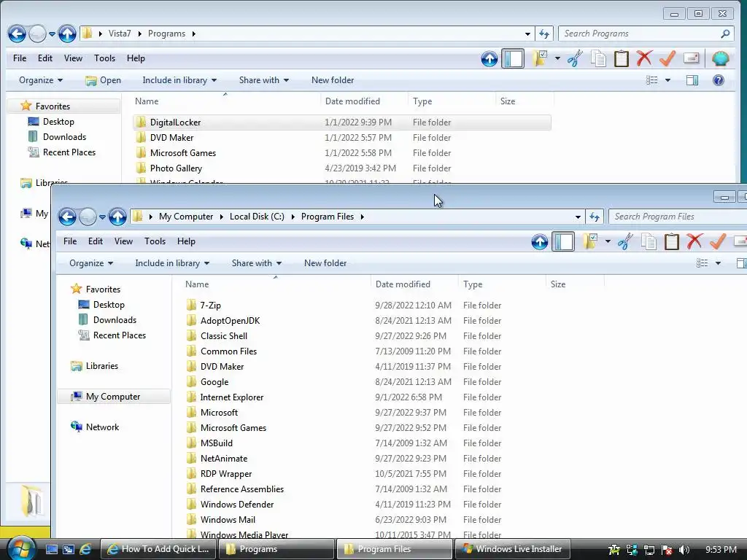Click red X Delete icon in Program Files window
The width and height of the screenshot is (747, 560).
(x=694, y=241)
